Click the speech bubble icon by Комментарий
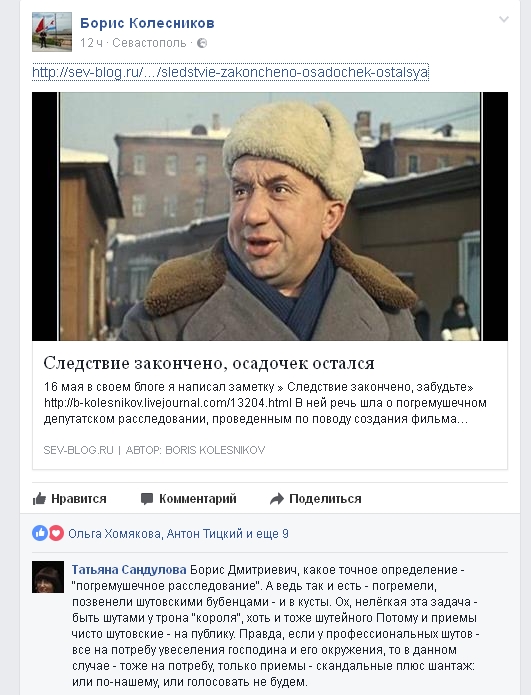This screenshot has width=531, height=695. (x=147, y=499)
